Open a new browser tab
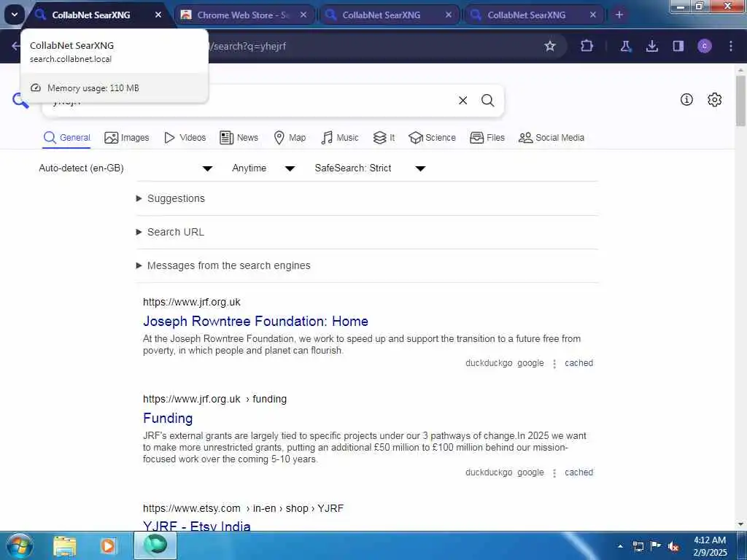Screen dimensions: 747x560 [619, 15]
